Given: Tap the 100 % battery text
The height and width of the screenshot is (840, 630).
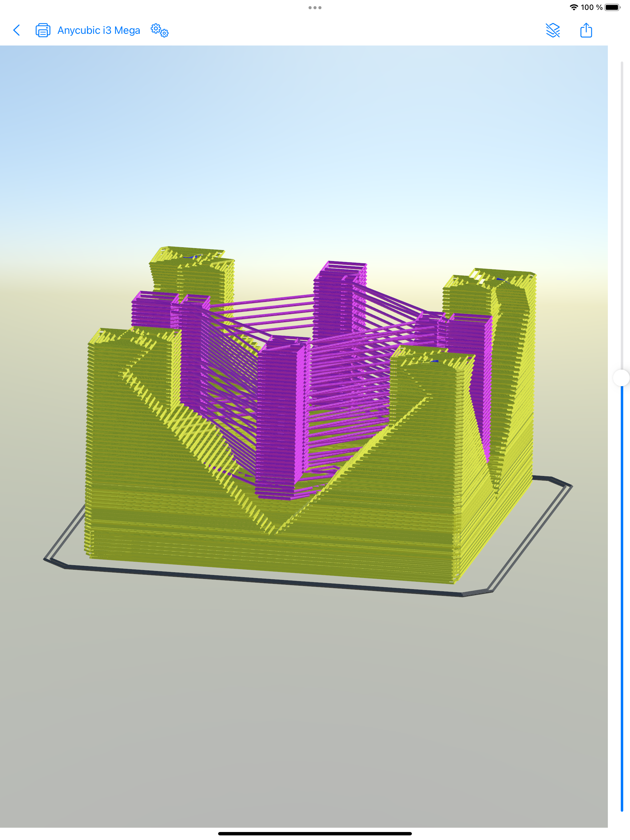Looking at the screenshot, I should [x=591, y=7].
